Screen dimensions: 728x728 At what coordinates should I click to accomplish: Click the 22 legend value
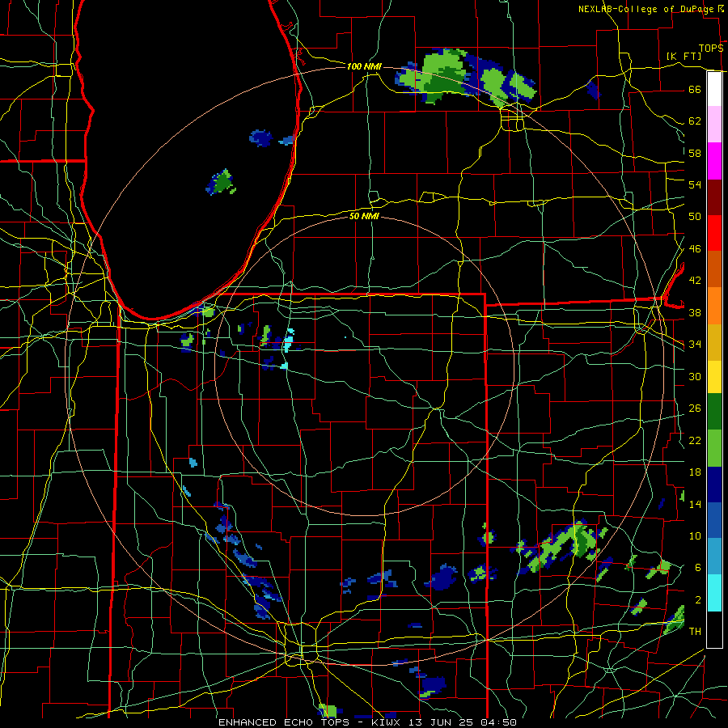[x=695, y=440]
